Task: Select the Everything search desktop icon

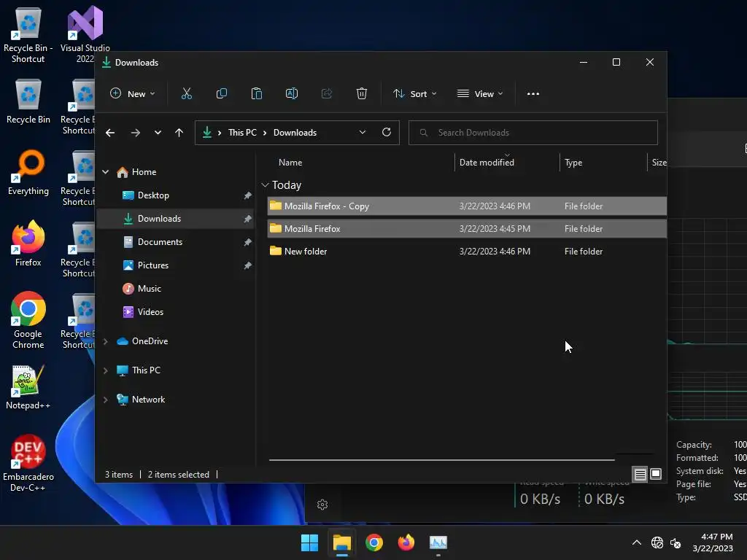Action: [28, 172]
